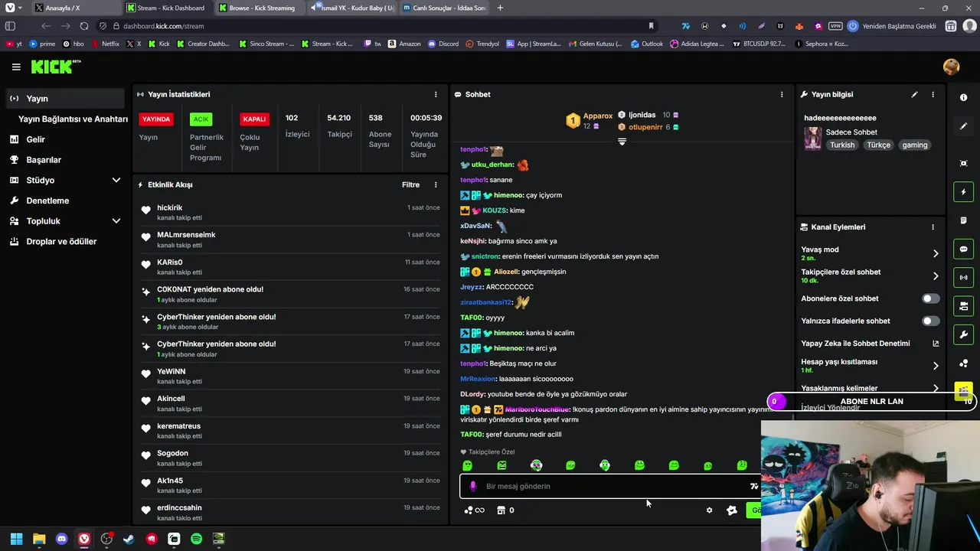The height and width of the screenshot is (551, 980).
Task: Expand the Stüdyo sidebar section
Action: tap(116, 180)
